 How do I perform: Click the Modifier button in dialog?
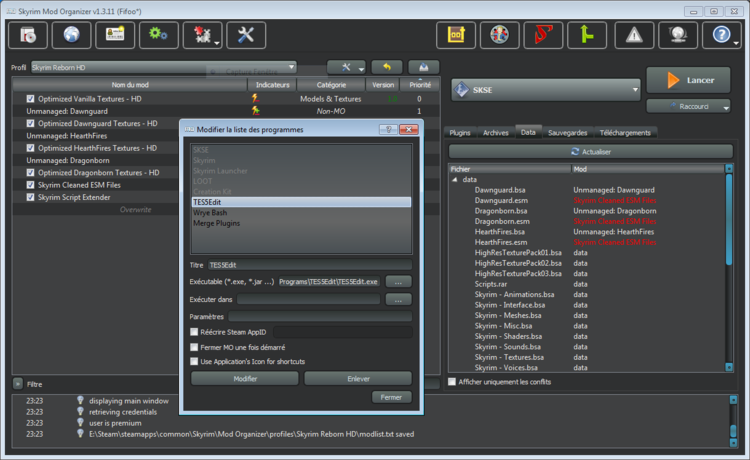[x=245, y=378]
